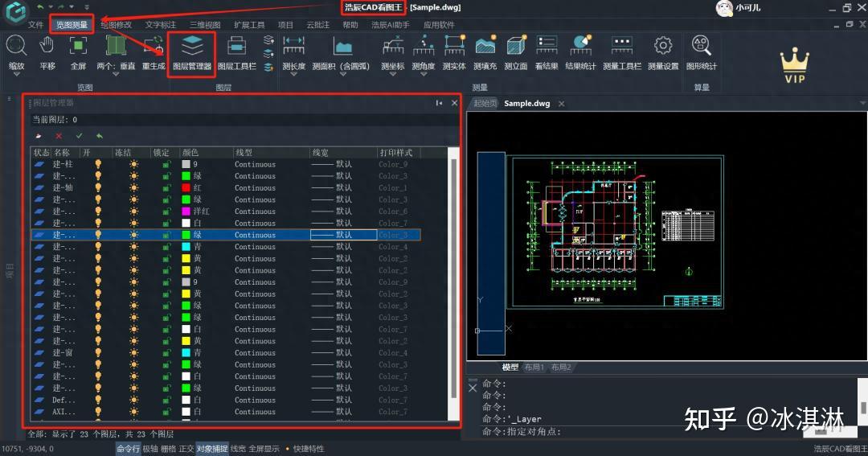Expand the dropdown arrow under 测长度

[293, 74]
